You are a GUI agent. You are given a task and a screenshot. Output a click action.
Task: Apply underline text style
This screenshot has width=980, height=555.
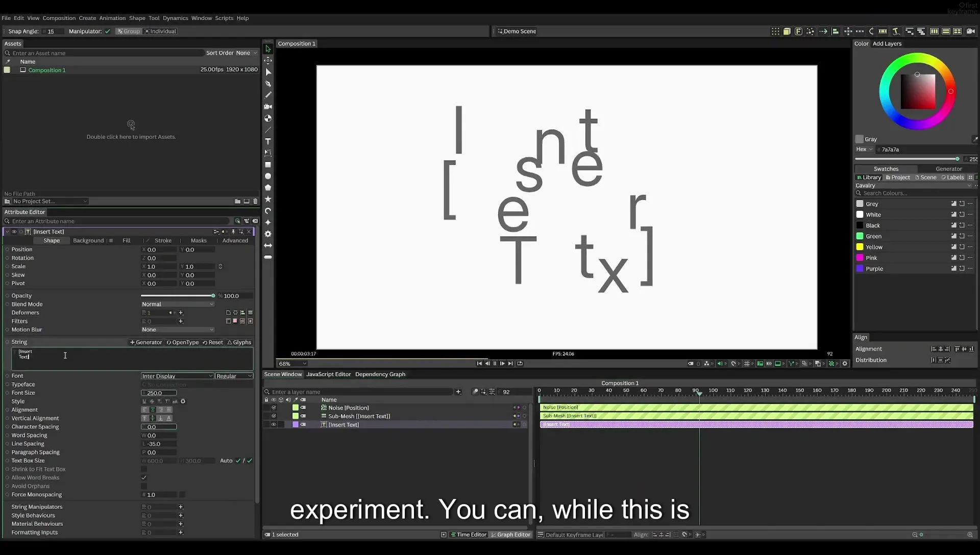click(144, 401)
